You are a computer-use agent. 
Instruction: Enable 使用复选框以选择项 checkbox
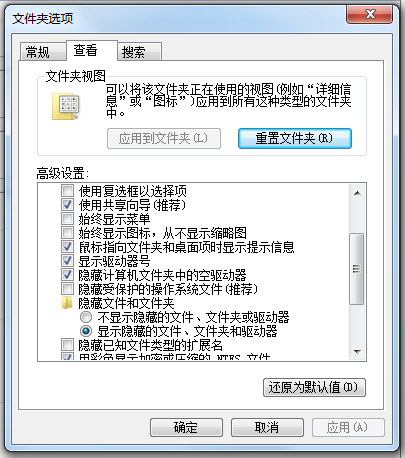[67, 191]
